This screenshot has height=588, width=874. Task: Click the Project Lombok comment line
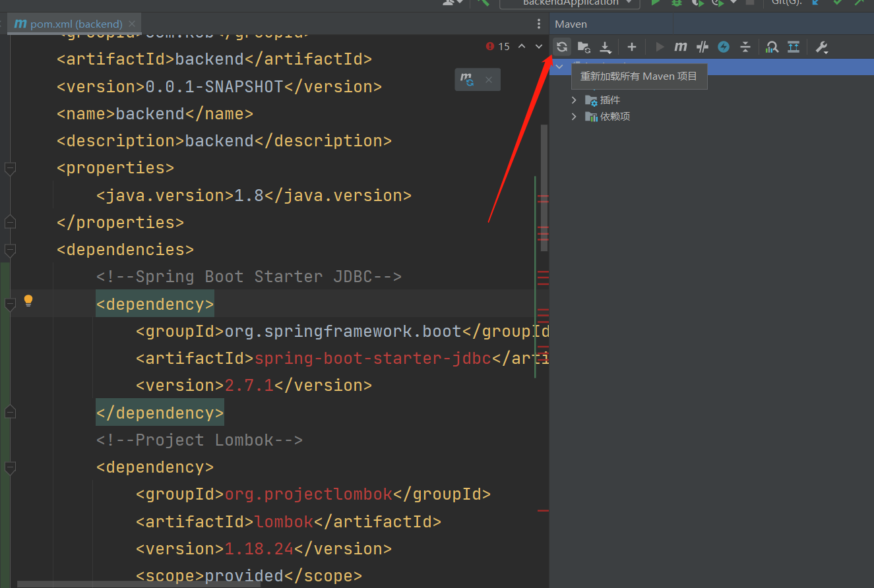[199, 440]
